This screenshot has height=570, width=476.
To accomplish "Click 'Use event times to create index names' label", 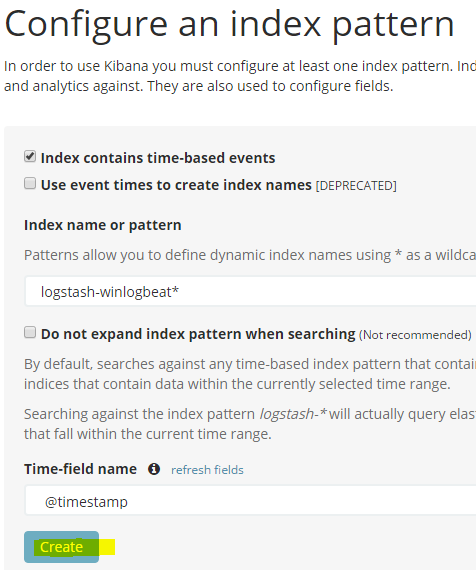I will pyautogui.click(x=176, y=185).
